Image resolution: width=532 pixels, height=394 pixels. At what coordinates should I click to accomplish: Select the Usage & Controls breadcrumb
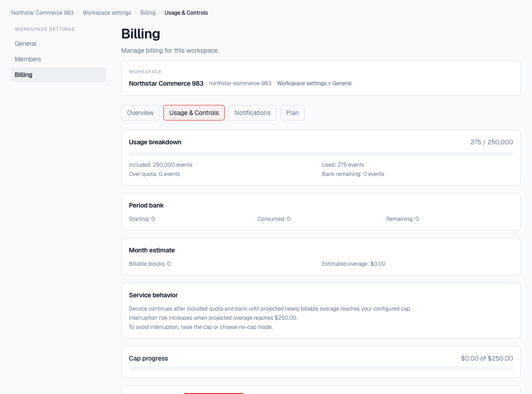tap(186, 12)
